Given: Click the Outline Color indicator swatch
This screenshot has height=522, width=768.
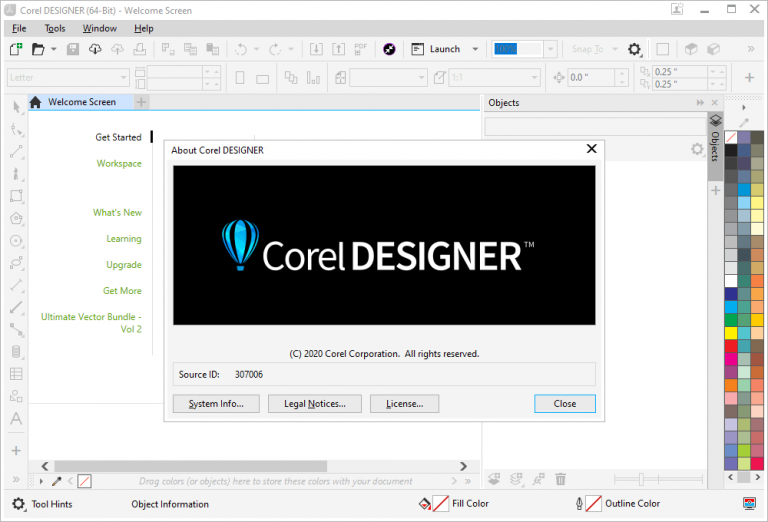Looking at the screenshot, I should tap(594, 503).
